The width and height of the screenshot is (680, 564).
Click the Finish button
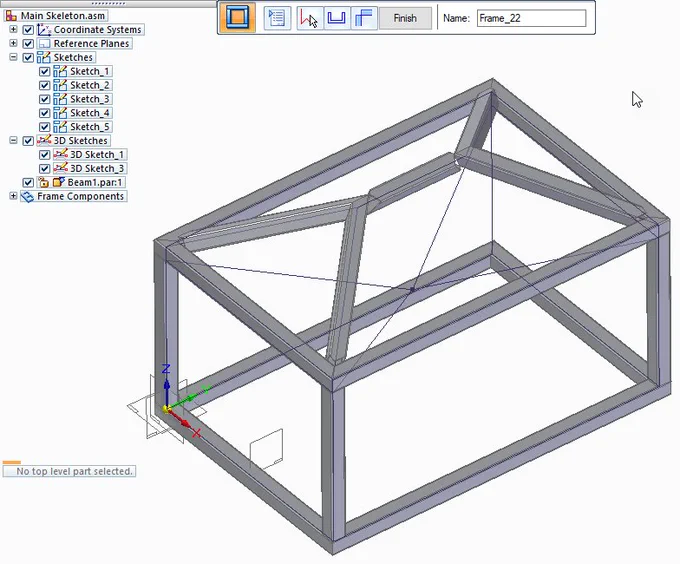[405, 18]
